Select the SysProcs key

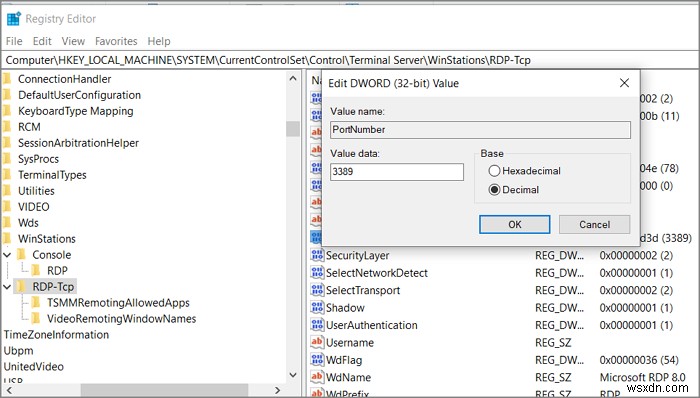pos(38,159)
